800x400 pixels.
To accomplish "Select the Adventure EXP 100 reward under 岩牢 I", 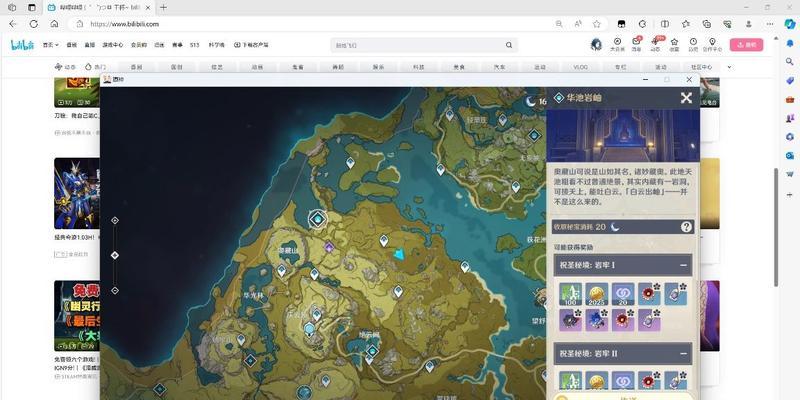I will click(x=570, y=294).
